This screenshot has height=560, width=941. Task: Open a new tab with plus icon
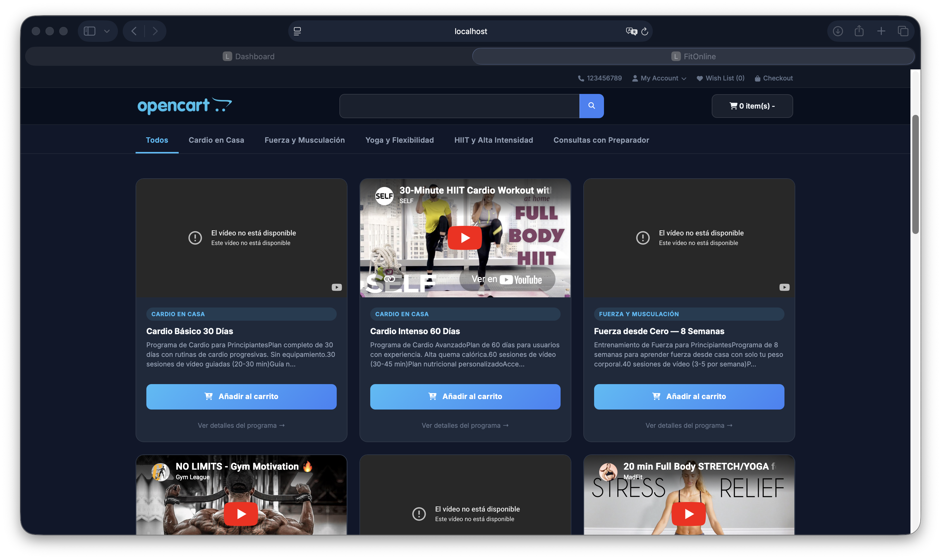881,31
